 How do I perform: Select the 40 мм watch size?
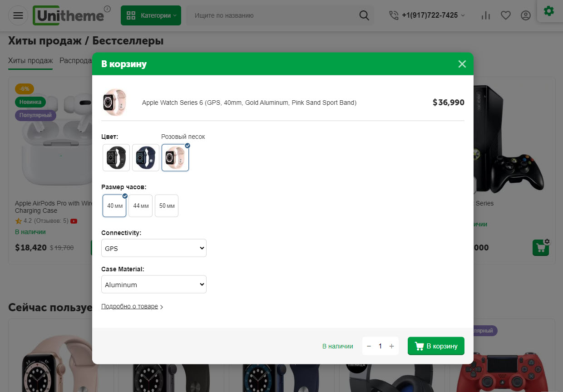point(114,206)
